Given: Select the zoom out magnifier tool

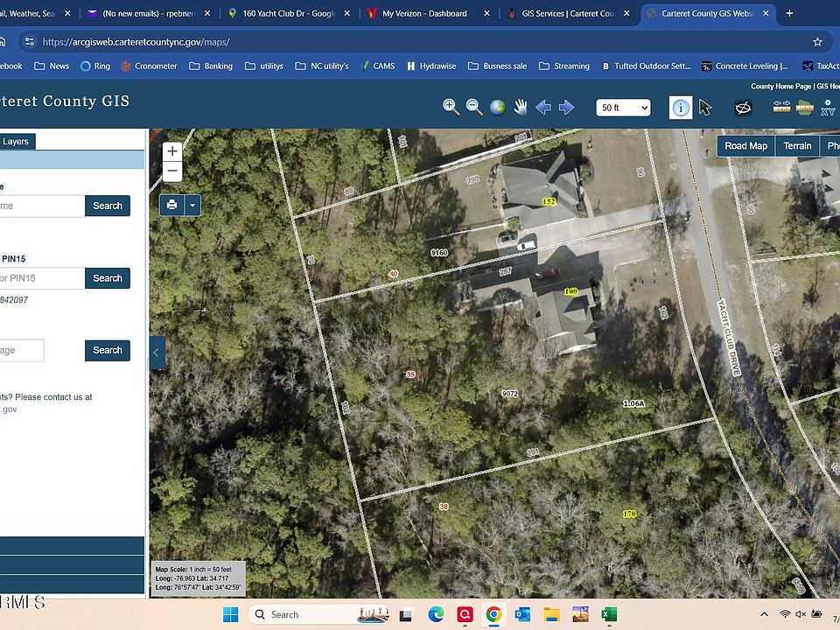Looking at the screenshot, I should 474,107.
